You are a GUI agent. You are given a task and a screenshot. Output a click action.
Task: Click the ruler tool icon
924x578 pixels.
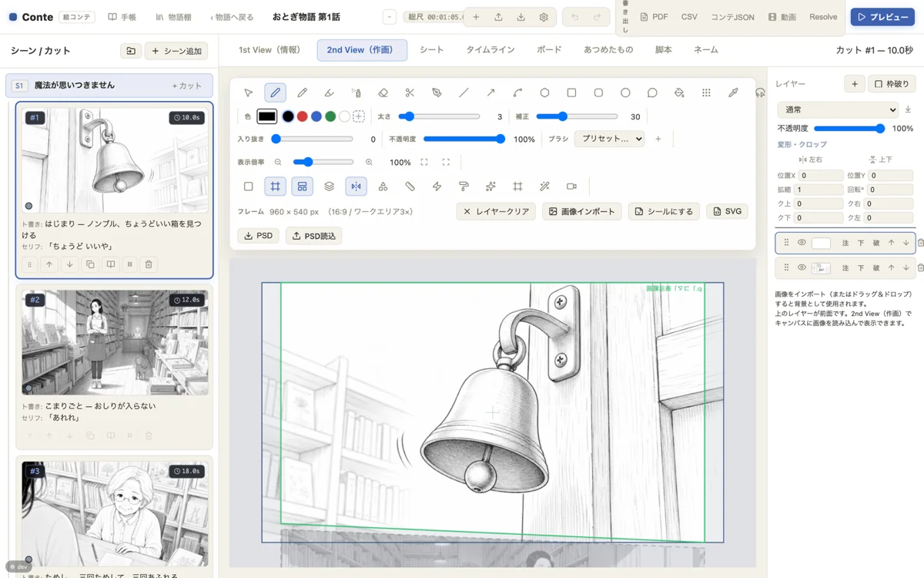[x=410, y=187]
